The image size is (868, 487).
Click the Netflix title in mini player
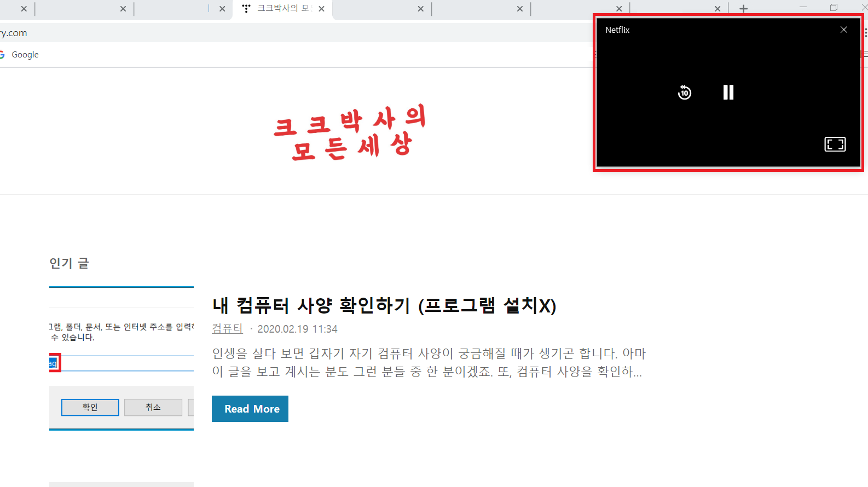[x=617, y=30]
